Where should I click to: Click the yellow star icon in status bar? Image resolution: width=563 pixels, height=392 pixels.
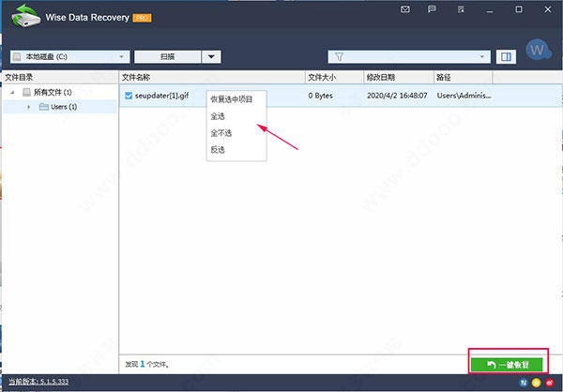(x=537, y=383)
